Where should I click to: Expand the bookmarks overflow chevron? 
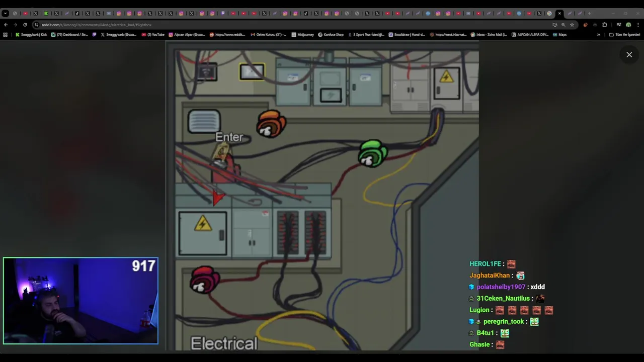pos(598,35)
